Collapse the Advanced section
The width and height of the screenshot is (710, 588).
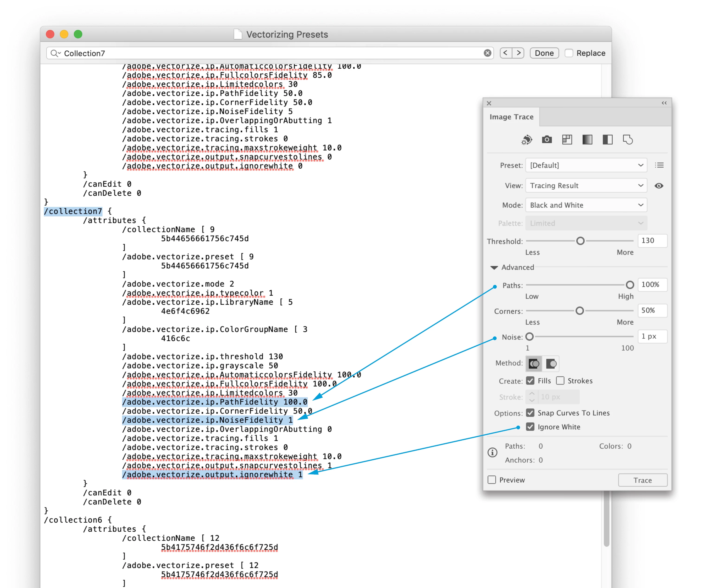click(494, 268)
